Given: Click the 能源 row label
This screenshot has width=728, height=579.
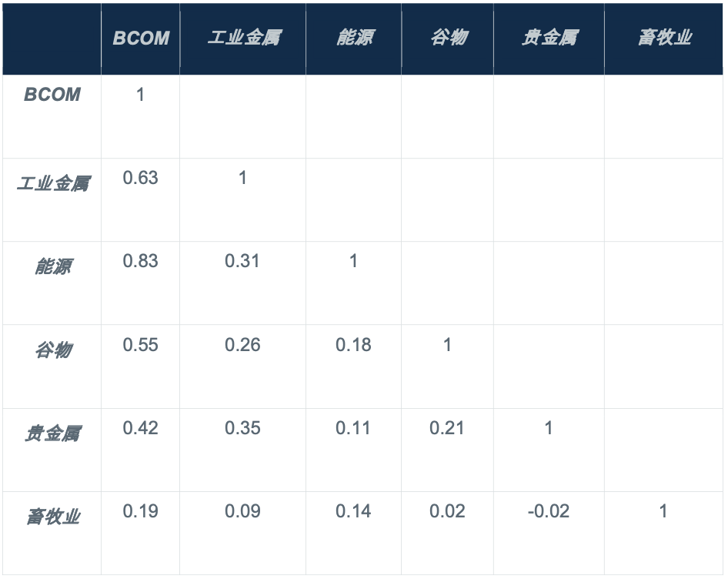Looking at the screenshot, I should pyautogui.click(x=52, y=267).
